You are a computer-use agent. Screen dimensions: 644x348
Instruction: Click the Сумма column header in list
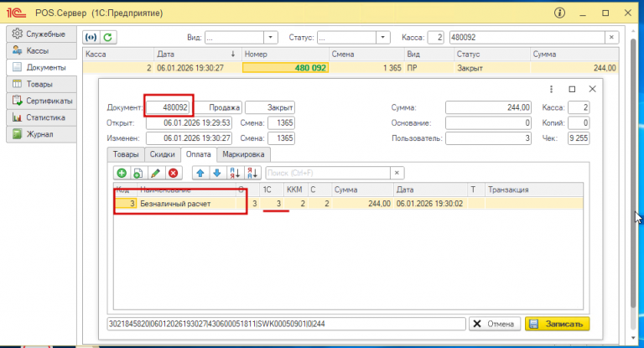point(574,54)
